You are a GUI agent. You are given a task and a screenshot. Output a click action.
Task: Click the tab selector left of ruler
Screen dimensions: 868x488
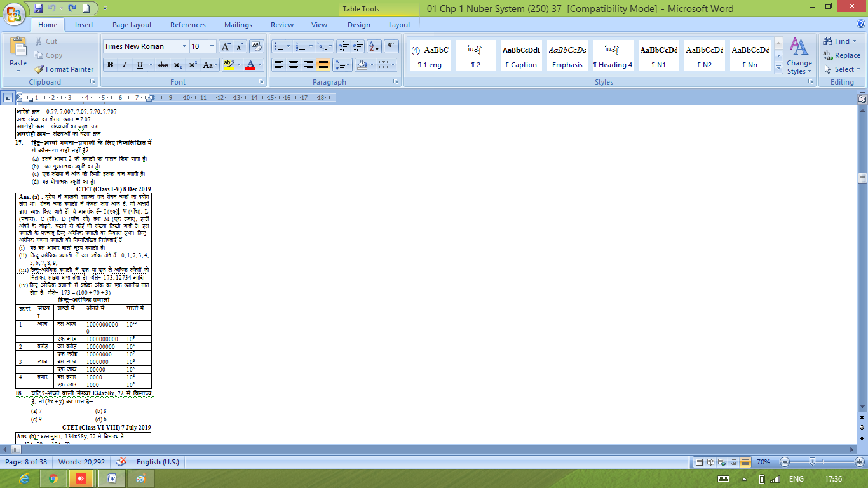pyautogui.click(x=8, y=98)
